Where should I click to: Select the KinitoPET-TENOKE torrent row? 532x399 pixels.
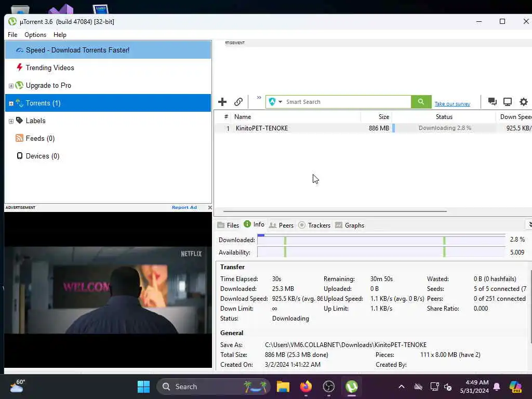point(373,128)
